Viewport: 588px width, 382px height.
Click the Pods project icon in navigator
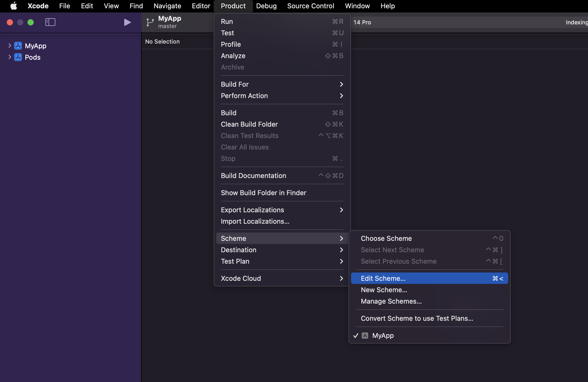click(18, 57)
